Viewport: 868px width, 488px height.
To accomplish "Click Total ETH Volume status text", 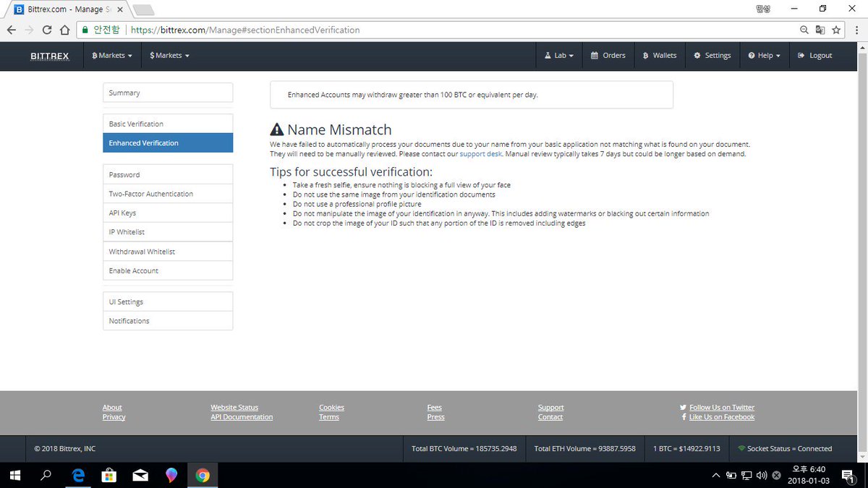I will (x=584, y=448).
